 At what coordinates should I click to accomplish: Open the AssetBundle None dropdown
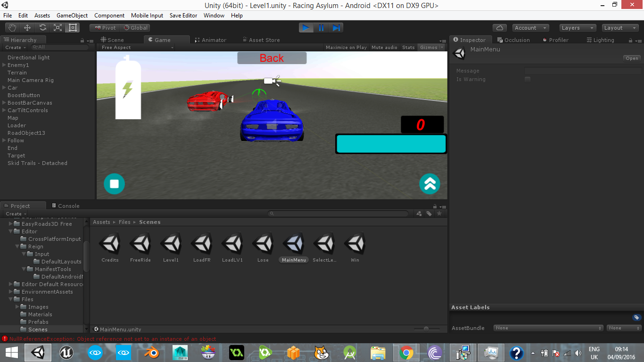(548, 328)
